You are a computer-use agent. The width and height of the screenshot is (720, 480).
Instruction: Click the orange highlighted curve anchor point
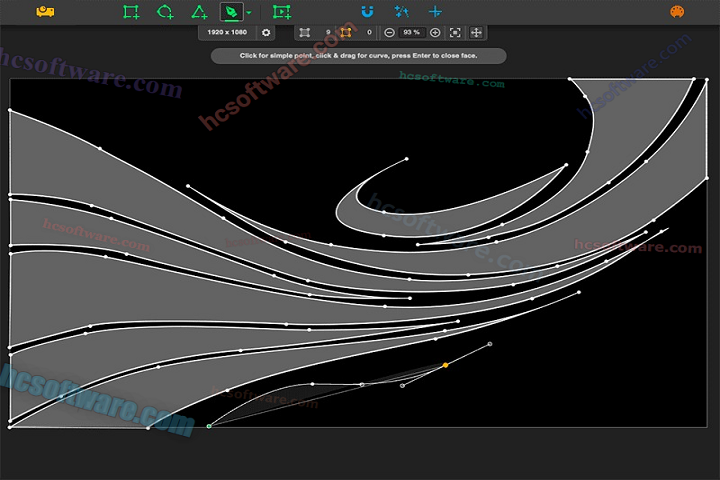click(x=445, y=365)
